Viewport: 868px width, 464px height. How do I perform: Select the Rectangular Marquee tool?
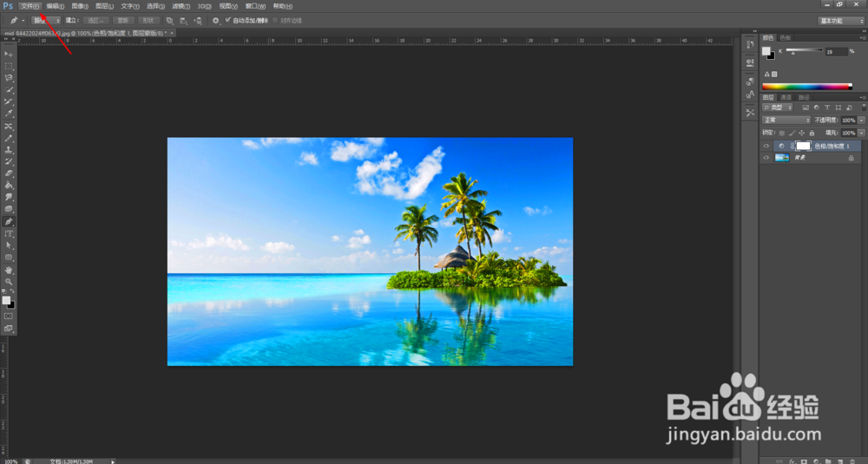coord(9,67)
